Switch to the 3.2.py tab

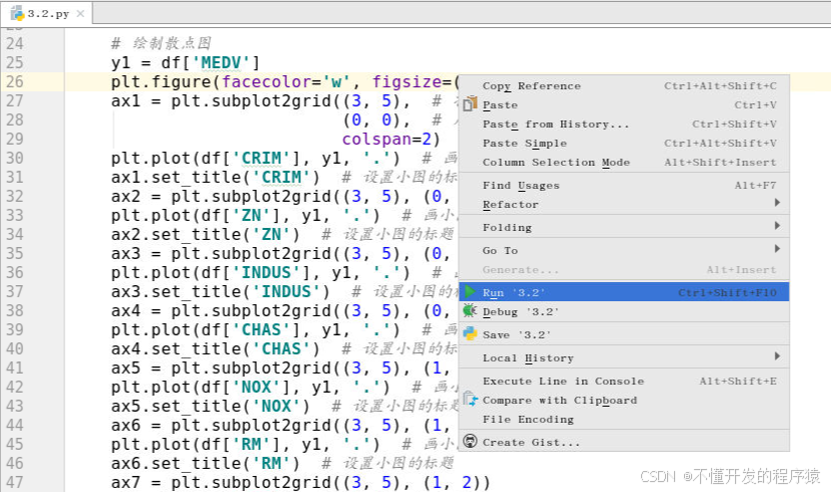pyautogui.click(x=48, y=13)
